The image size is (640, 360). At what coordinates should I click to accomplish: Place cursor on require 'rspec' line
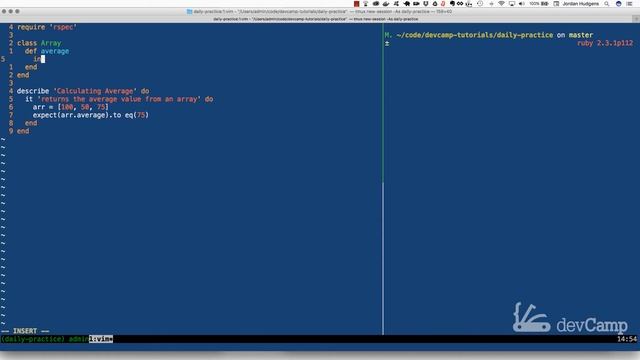pyautogui.click(x=47, y=27)
